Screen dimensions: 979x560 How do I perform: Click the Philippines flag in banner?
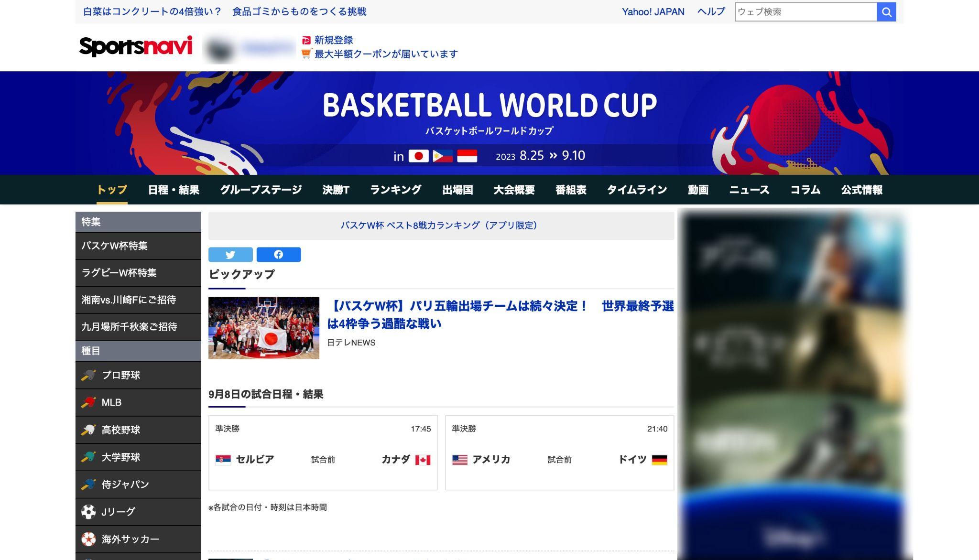pyautogui.click(x=443, y=156)
